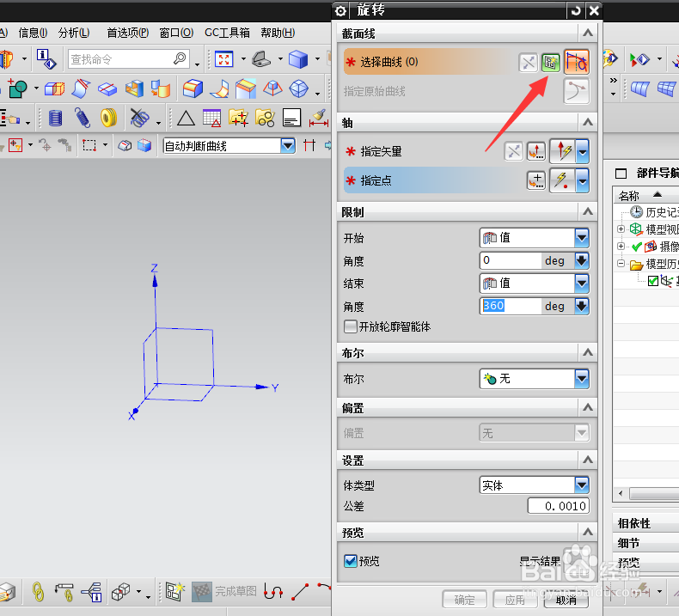Open the GC工具箱 menu
Viewport: 679px width, 616px height.
click(x=228, y=33)
